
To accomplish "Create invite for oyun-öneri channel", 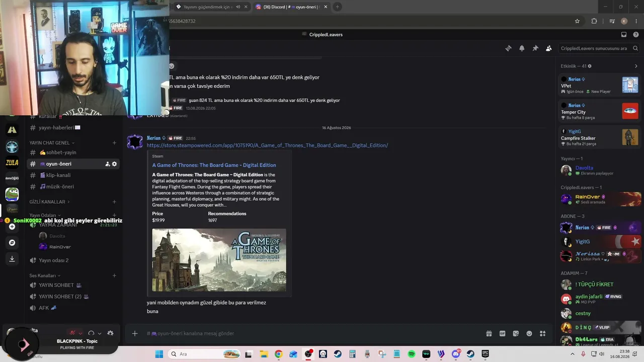I will 107,164.
